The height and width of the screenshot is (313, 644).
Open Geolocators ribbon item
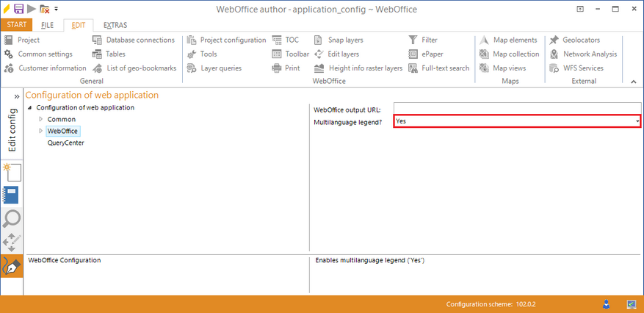575,40
